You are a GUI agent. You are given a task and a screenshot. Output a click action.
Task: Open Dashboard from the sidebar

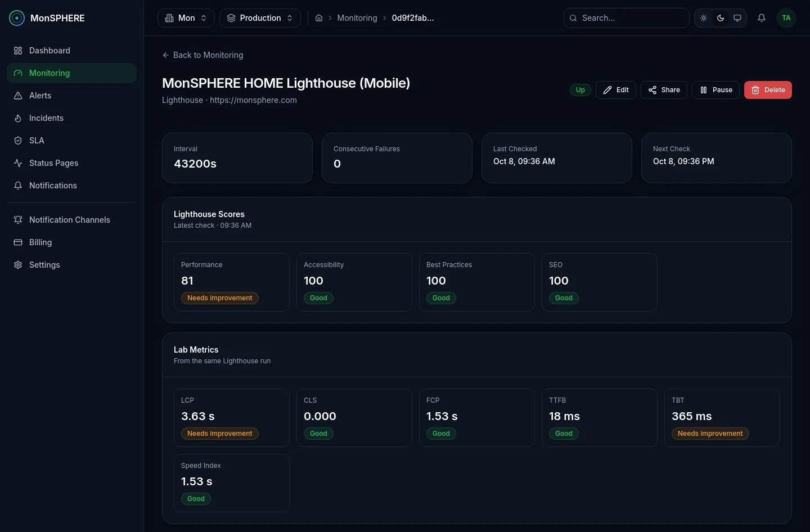(71, 51)
